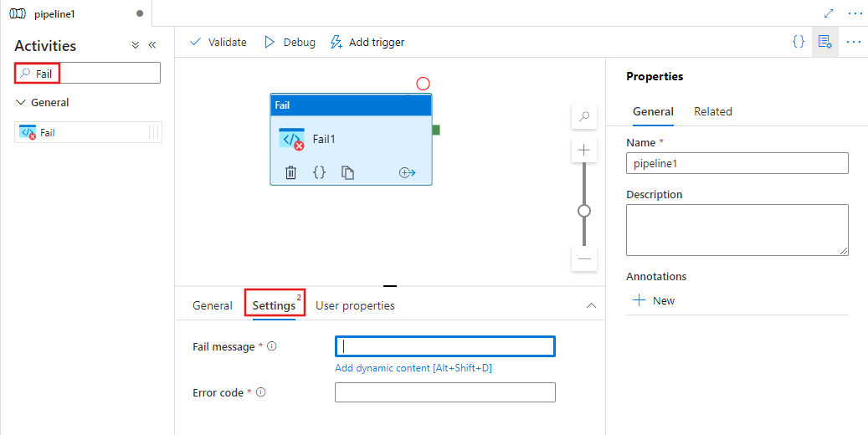
Task: Click the pipeline1 tab icon
Action: tap(18, 14)
